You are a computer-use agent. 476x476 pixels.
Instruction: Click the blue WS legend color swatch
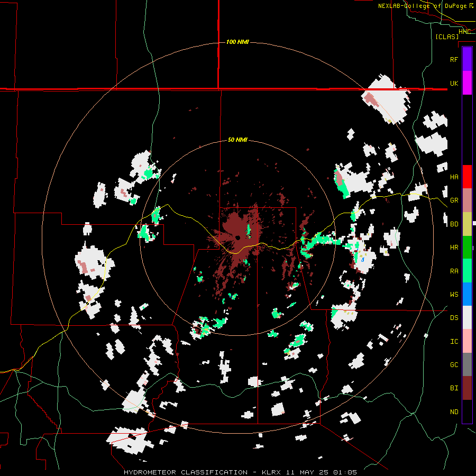467,294
